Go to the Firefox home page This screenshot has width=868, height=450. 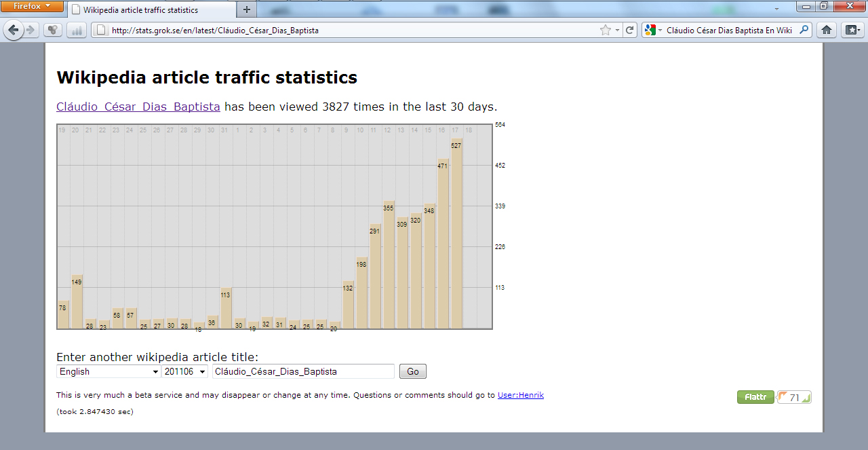(826, 30)
